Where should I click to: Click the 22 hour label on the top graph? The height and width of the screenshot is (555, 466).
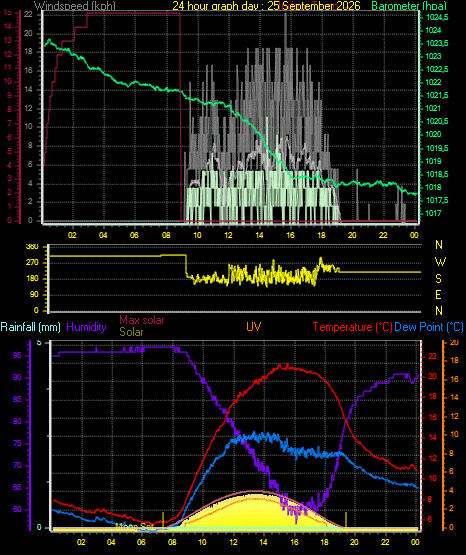point(383,235)
